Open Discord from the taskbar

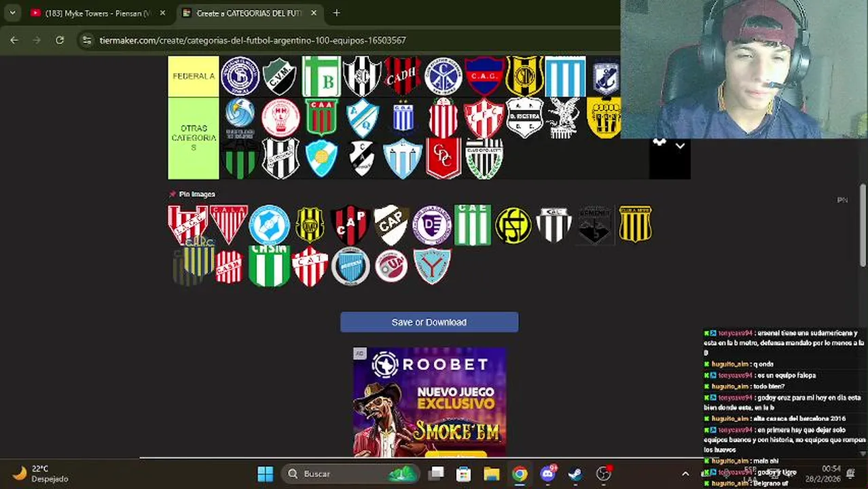coord(547,473)
